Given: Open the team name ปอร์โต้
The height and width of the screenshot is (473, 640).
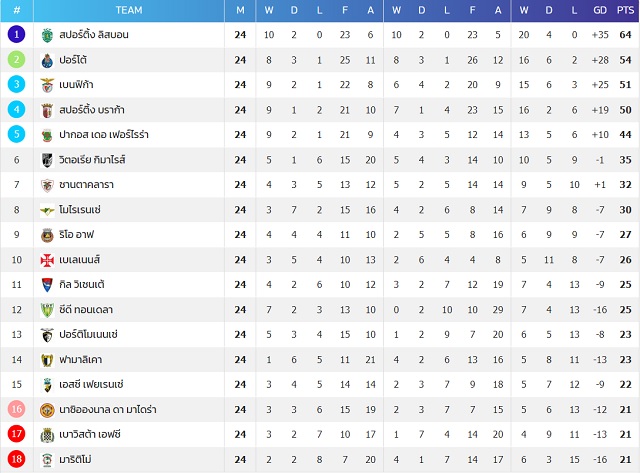Looking at the screenshot, I should pos(73,60).
